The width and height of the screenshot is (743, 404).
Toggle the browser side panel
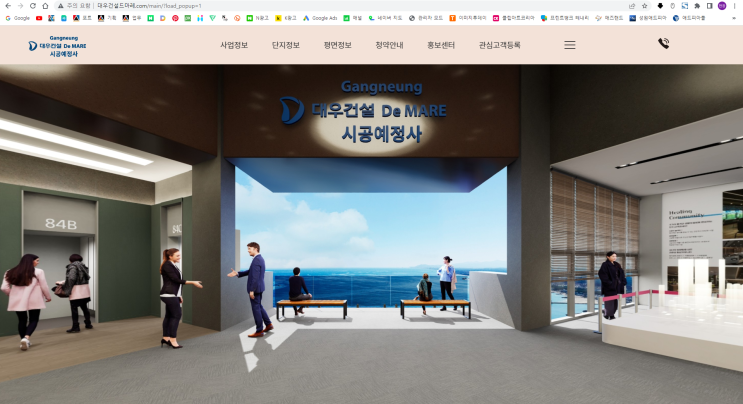tap(709, 6)
